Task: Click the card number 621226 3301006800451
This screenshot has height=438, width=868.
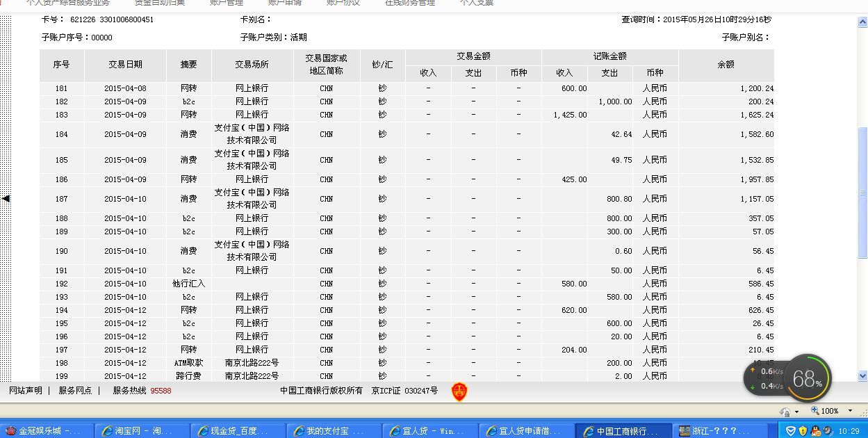Action: (112, 19)
